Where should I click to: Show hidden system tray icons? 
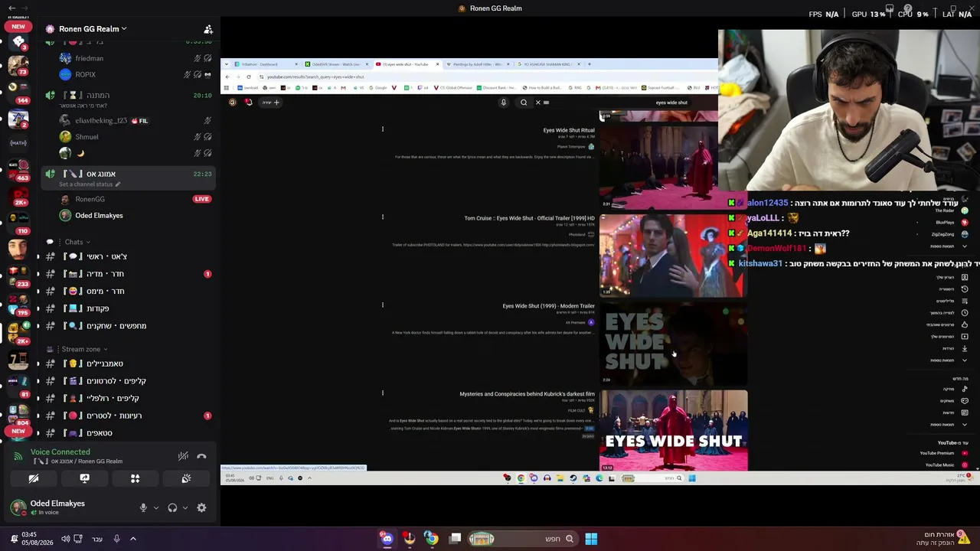point(132,539)
